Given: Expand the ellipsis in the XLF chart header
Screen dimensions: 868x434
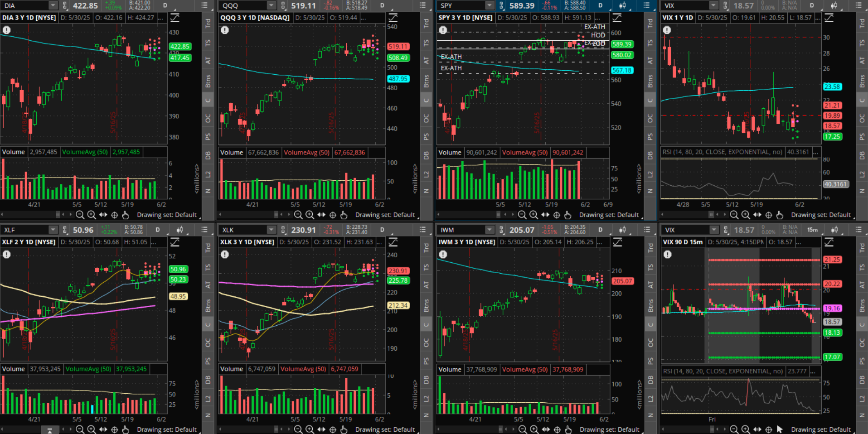Looking at the screenshot, I should pos(154,242).
